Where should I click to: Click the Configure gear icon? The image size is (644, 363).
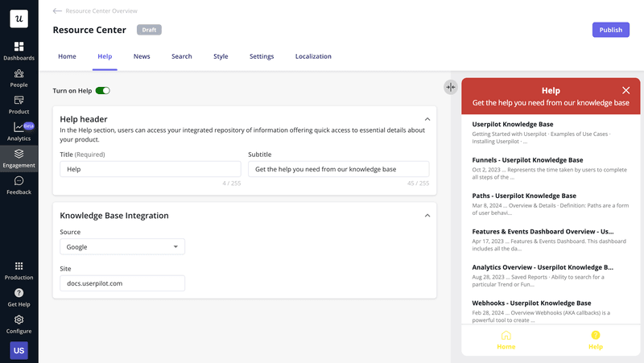[x=19, y=324]
